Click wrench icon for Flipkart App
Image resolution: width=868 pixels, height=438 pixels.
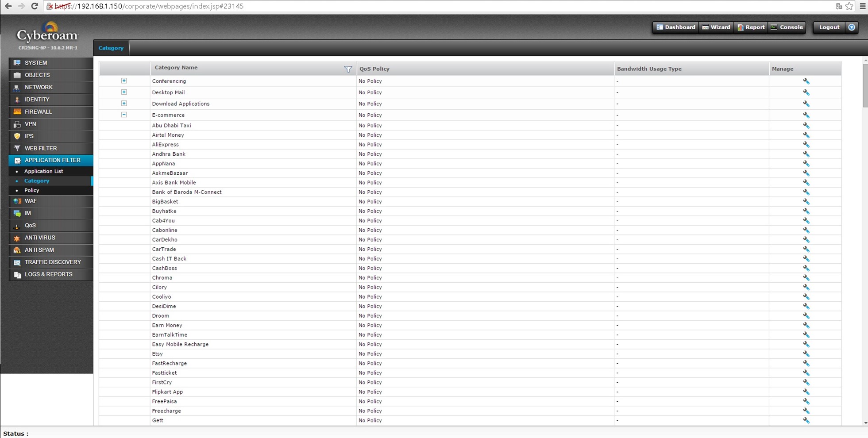point(806,392)
